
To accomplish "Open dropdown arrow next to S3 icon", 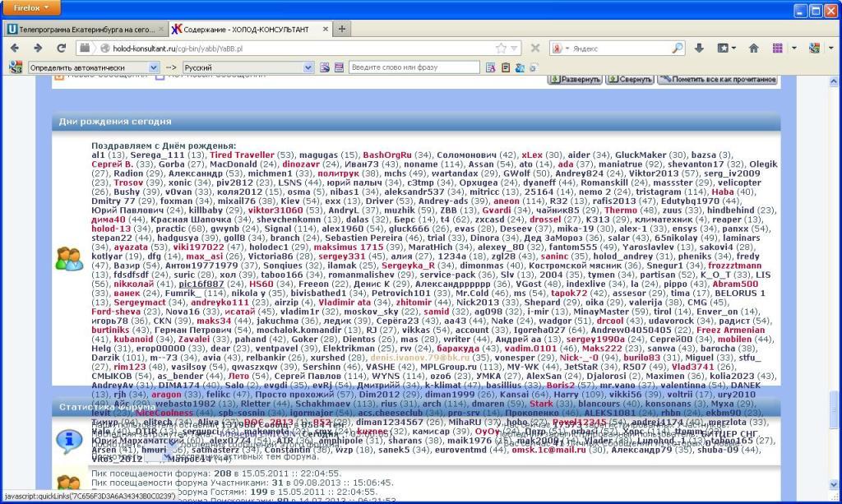I will click(830, 49).
